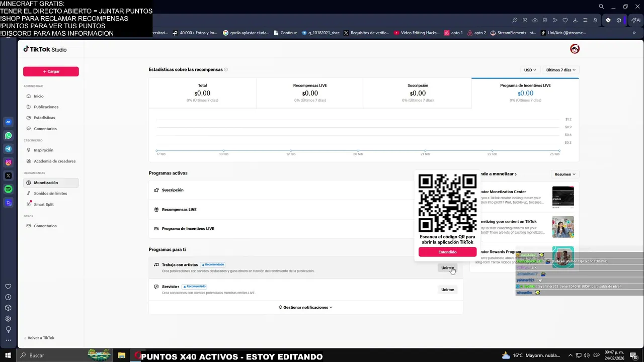
Task: Open the USD currency dropdown
Action: point(530,70)
